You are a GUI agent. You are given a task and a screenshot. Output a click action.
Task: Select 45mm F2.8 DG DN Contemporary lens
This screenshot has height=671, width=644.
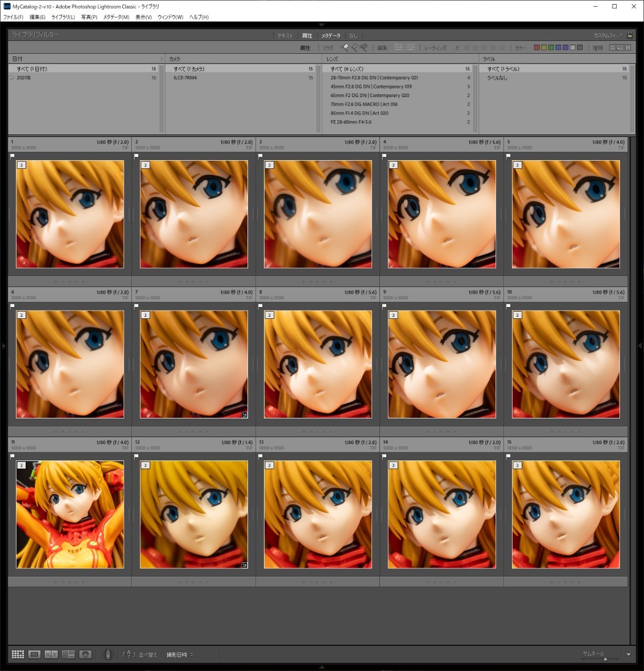[x=398, y=87]
